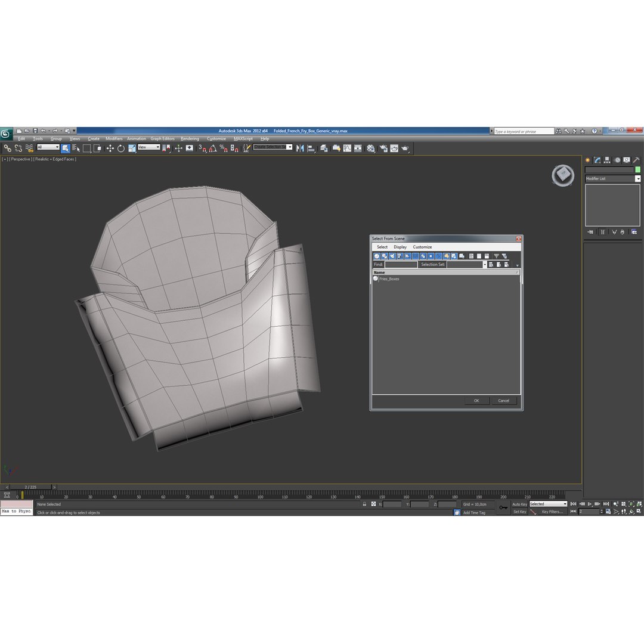Click the Mirror tool icon
Screen dimensions: 644x644
click(300, 148)
